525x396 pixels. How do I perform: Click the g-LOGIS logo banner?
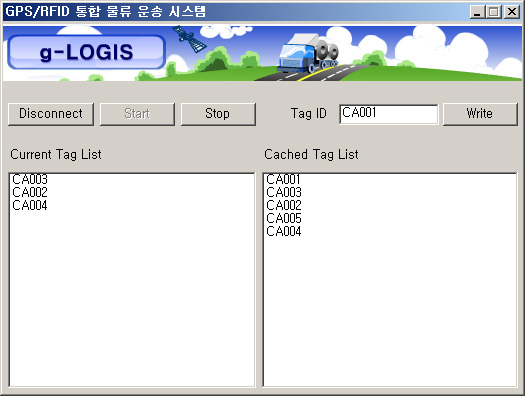[86, 52]
